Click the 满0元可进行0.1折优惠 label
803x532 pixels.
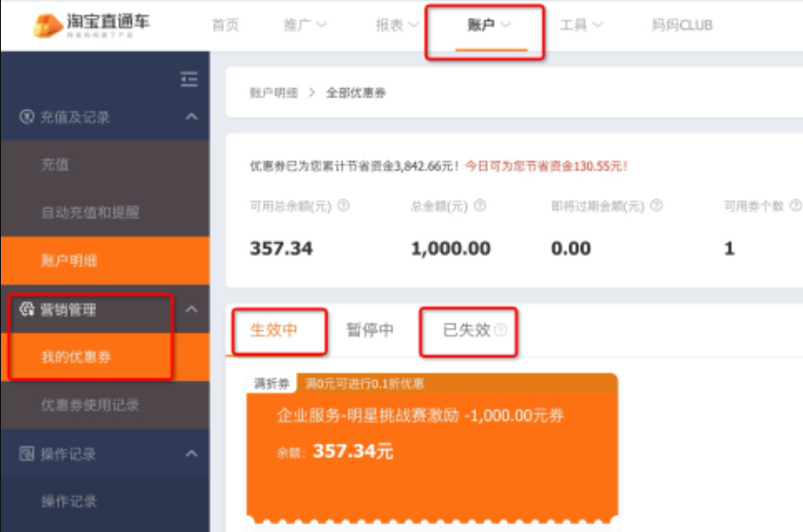[x=364, y=384]
